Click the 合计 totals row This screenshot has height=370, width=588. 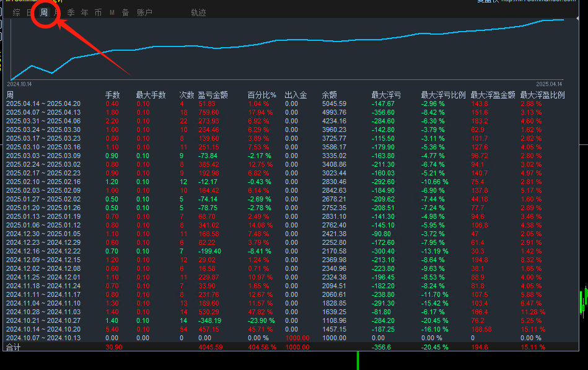coord(13,348)
